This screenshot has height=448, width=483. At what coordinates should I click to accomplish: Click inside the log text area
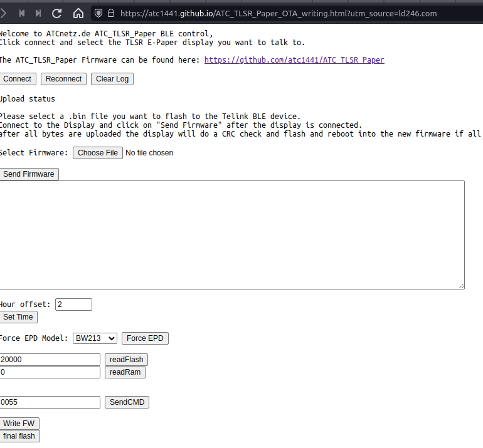pos(231,235)
